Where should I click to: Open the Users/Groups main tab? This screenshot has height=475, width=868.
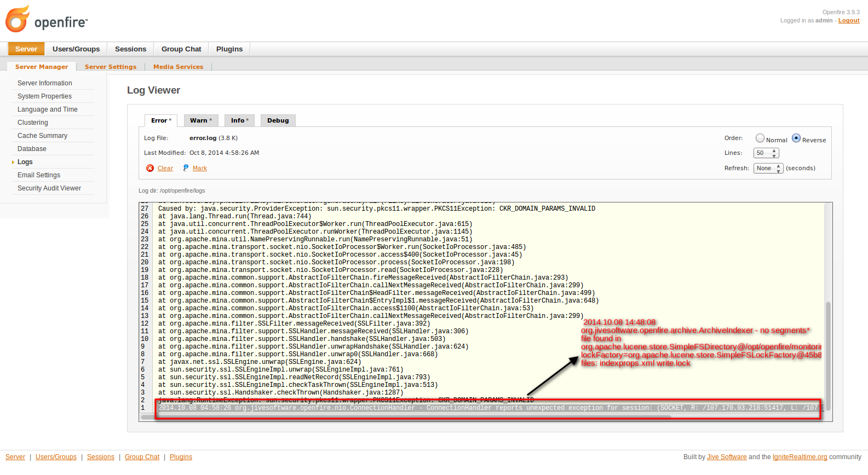click(x=76, y=49)
